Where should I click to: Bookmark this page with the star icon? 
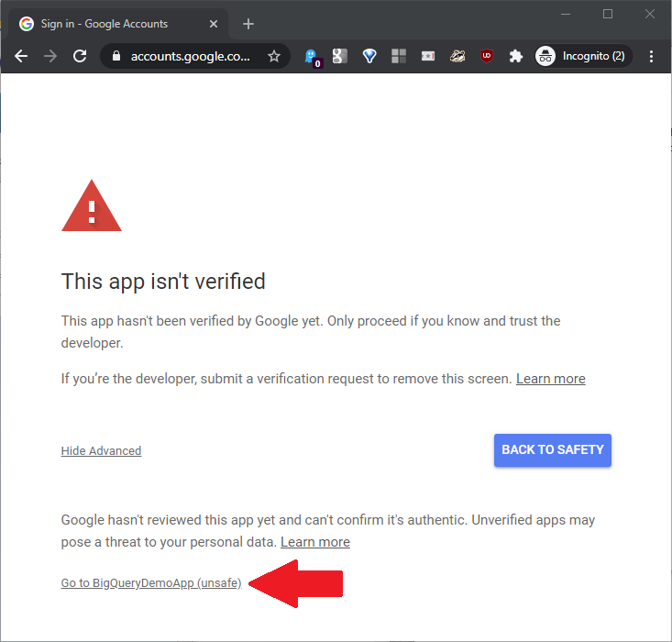[274, 56]
